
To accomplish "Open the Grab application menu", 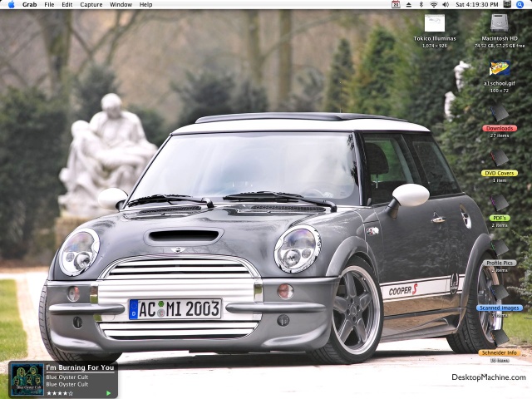I will 30,4.
